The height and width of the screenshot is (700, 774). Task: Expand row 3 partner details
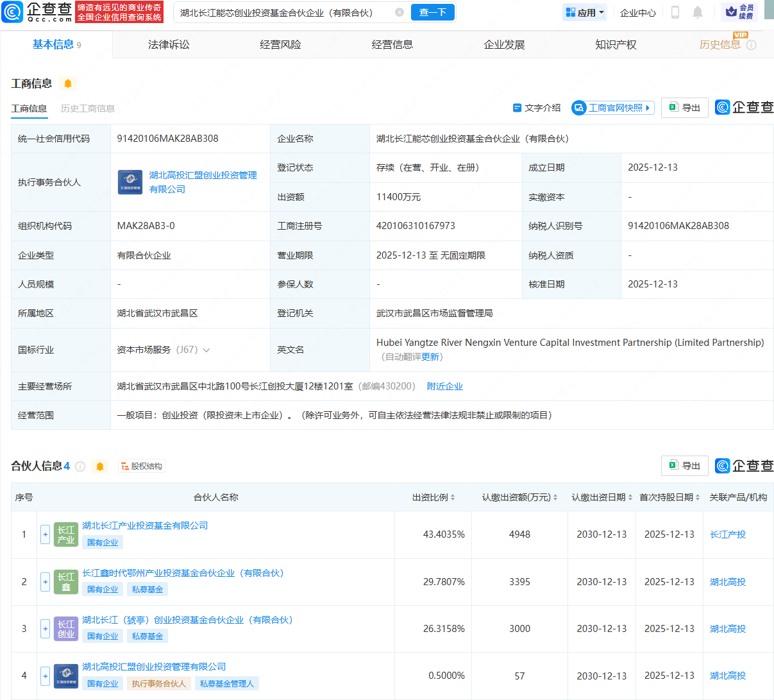tap(45, 629)
